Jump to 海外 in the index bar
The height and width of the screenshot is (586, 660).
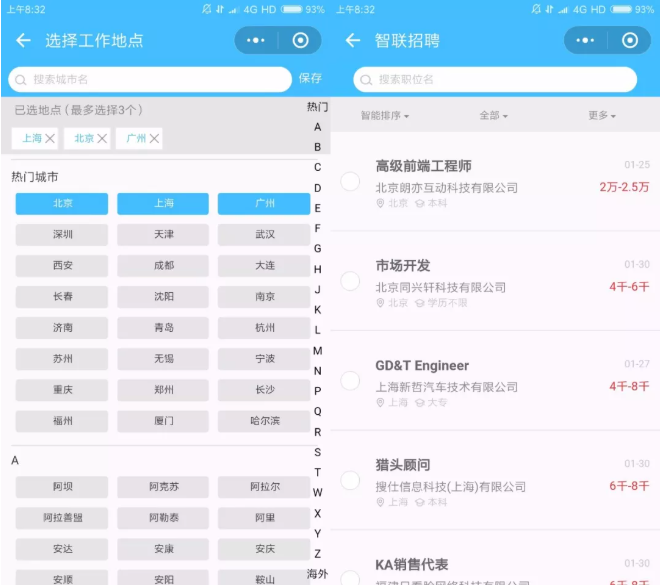click(x=317, y=574)
